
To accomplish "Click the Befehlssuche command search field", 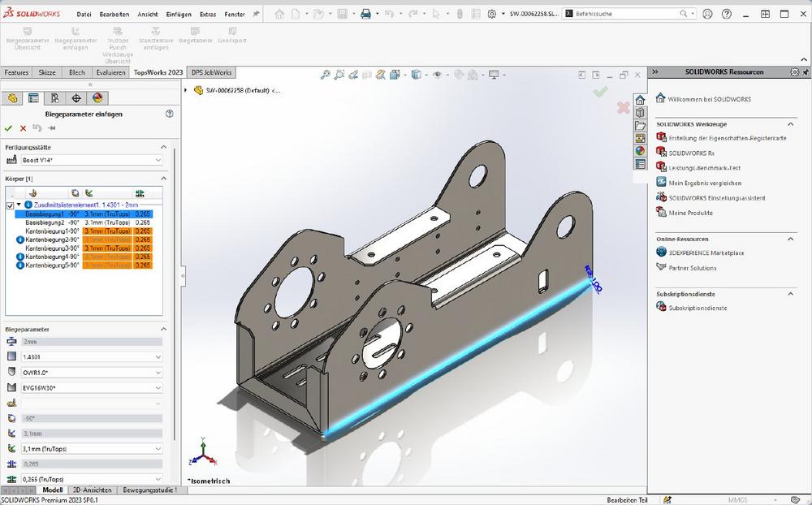I will (628, 14).
